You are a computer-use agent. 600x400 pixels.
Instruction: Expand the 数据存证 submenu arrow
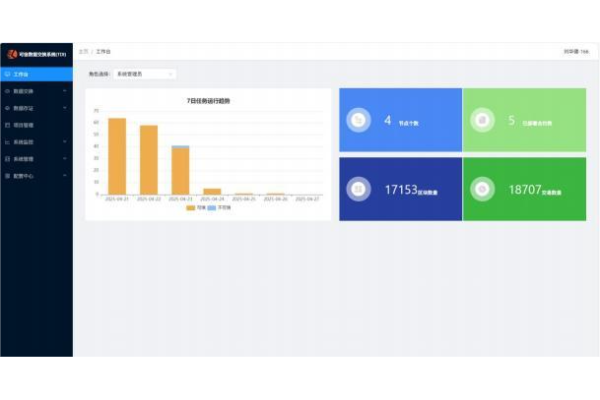click(x=65, y=108)
